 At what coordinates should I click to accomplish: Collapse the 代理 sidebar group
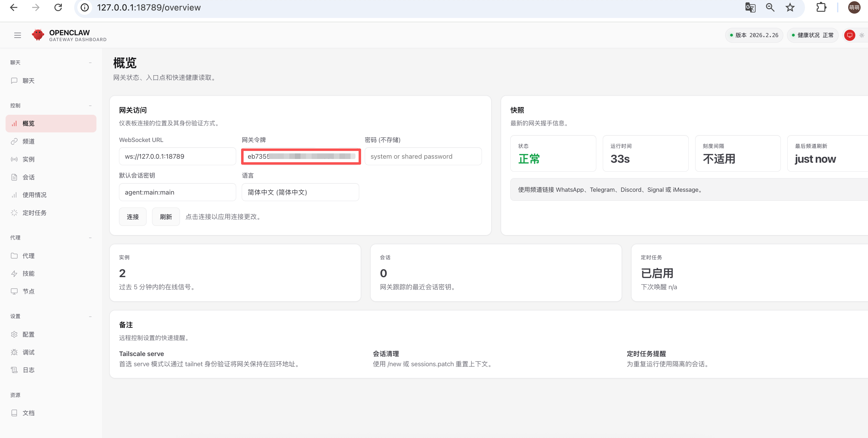click(90, 238)
